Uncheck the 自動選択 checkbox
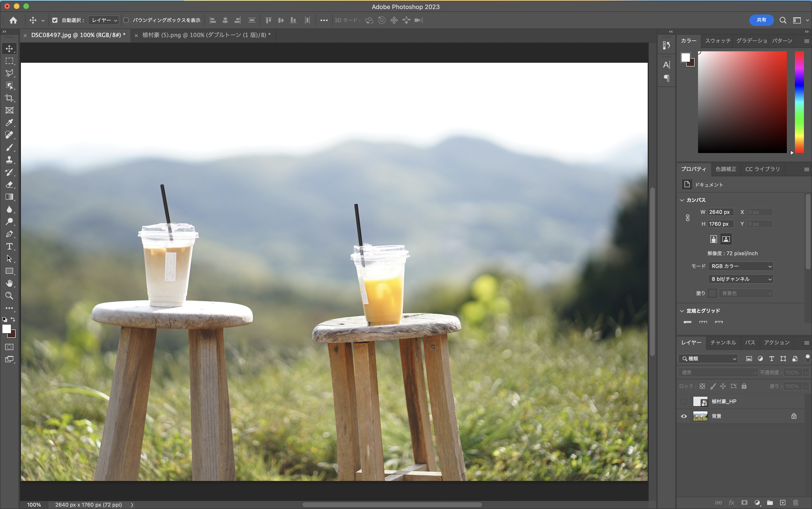 [x=55, y=20]
